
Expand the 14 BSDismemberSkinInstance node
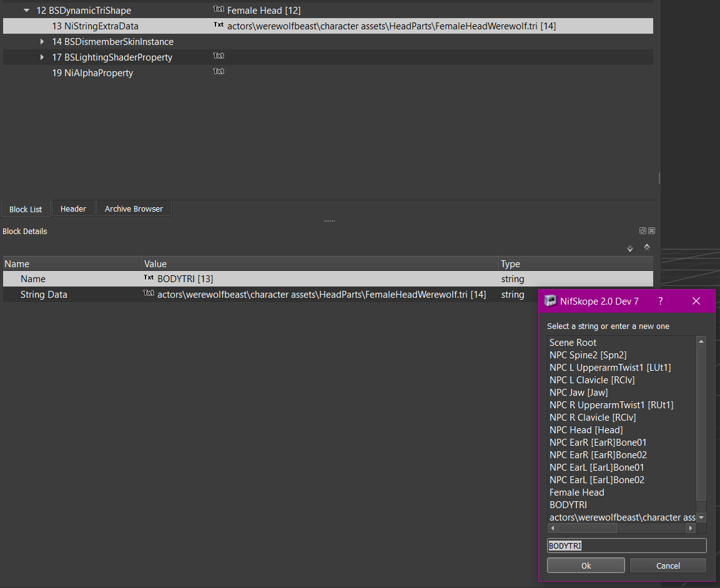(42, 42)
